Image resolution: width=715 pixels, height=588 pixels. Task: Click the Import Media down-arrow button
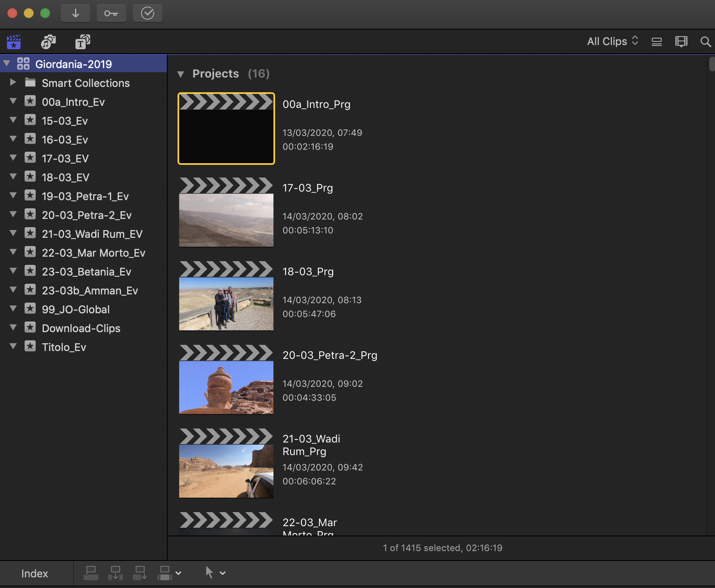tap(75, 13)
